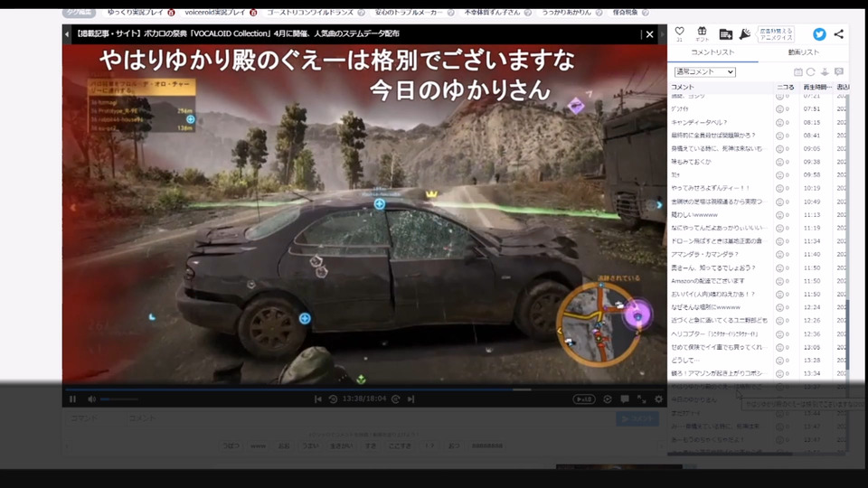Open the VOCALOID Collection news banner link
Screen dimensions: 868x488
(353, 34)
